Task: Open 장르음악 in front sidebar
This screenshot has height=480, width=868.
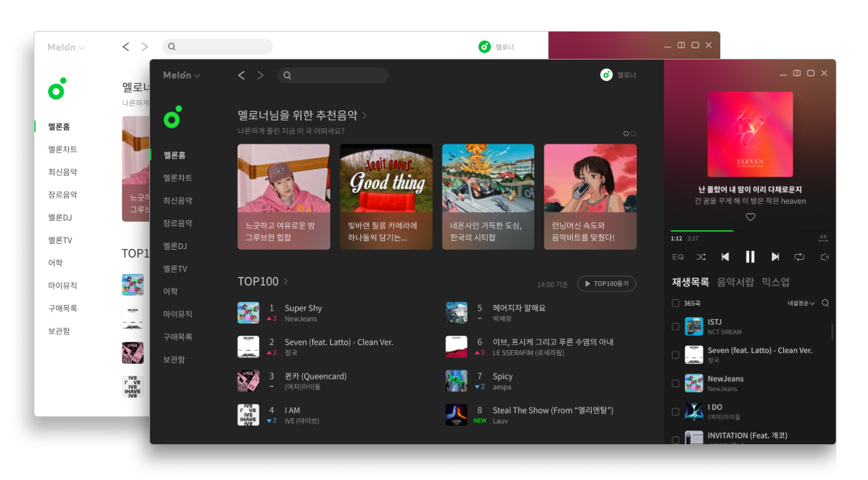Action: (x=177, y=223)
